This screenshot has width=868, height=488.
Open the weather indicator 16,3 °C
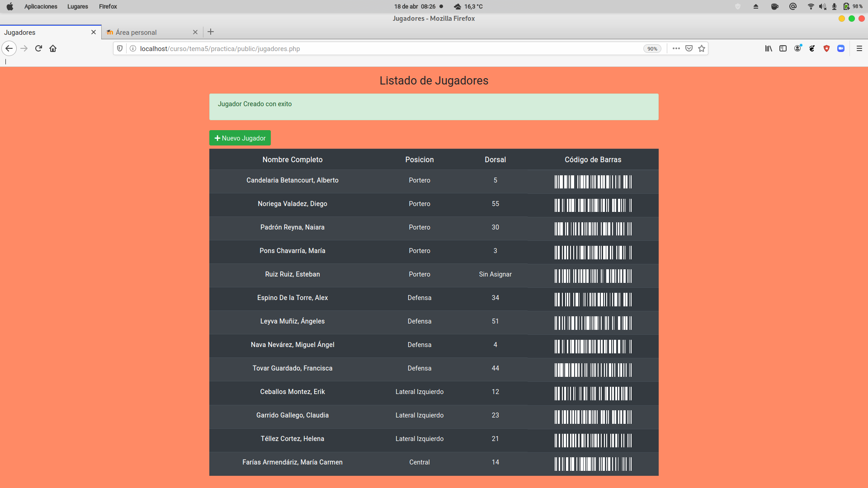coord(468,6)
